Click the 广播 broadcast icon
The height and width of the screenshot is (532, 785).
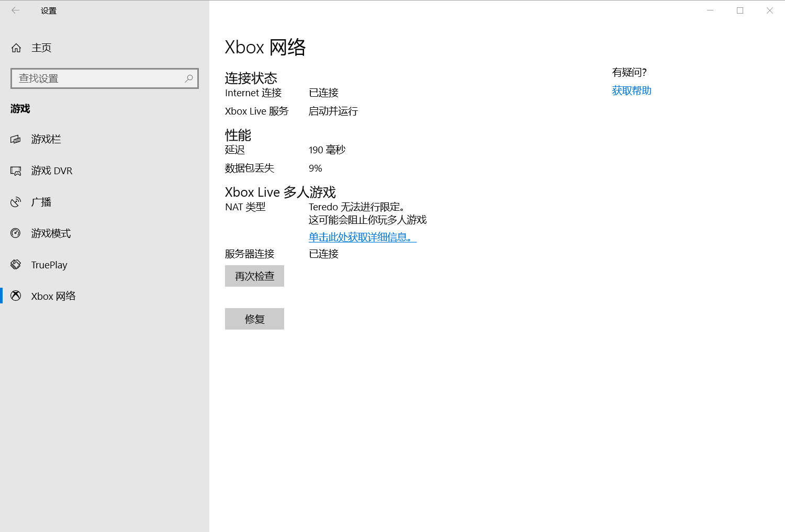click(x=16, y=202)
